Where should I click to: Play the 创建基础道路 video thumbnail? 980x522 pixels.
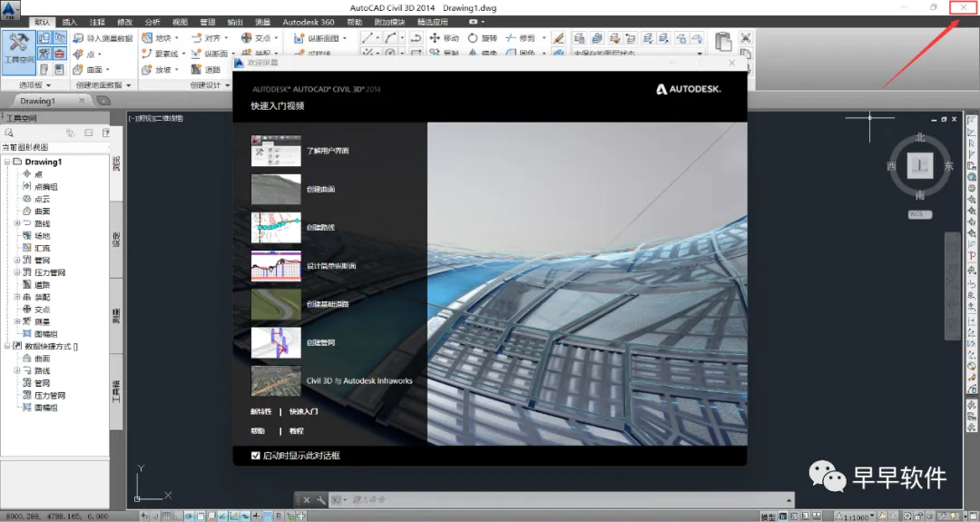(276, 304)
